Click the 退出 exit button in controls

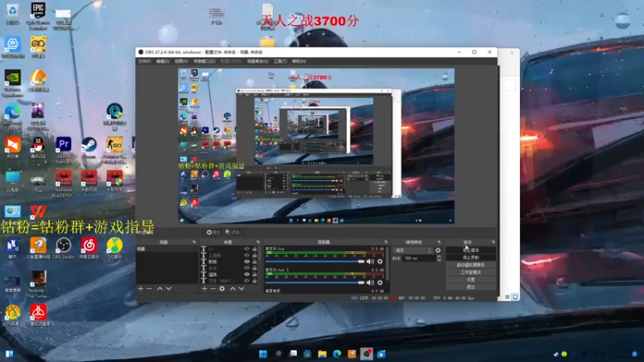pos(471,287)
